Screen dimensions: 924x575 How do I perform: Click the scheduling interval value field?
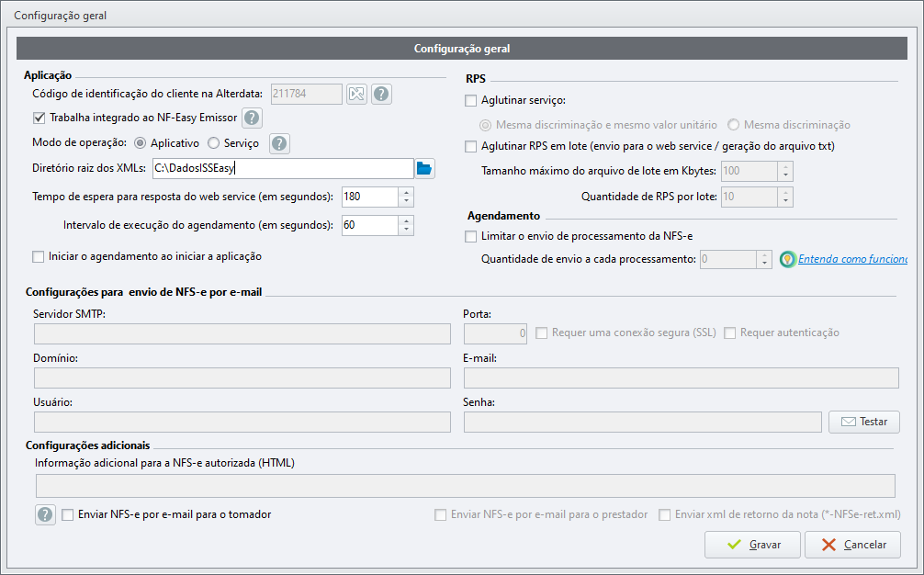(369, 225)
